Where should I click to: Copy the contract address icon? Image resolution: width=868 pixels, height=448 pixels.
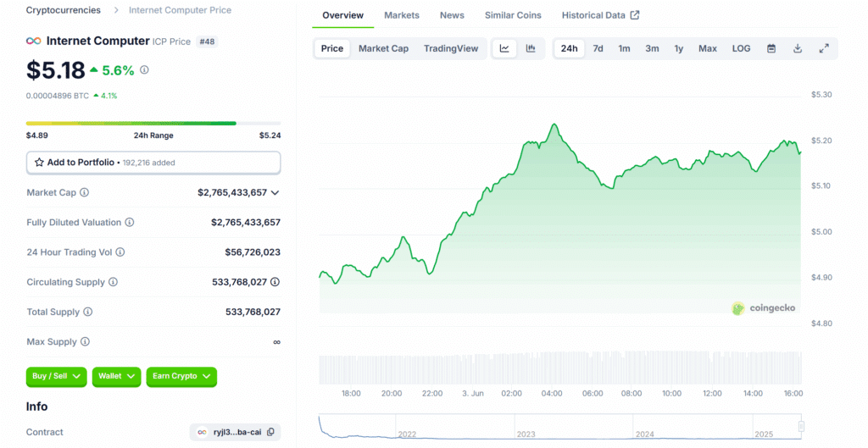270,432
